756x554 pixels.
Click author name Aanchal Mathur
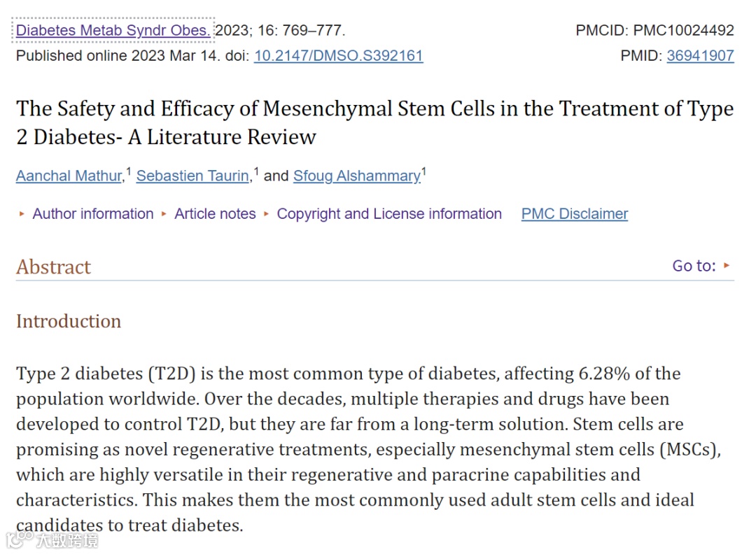[x=69, y=176]
